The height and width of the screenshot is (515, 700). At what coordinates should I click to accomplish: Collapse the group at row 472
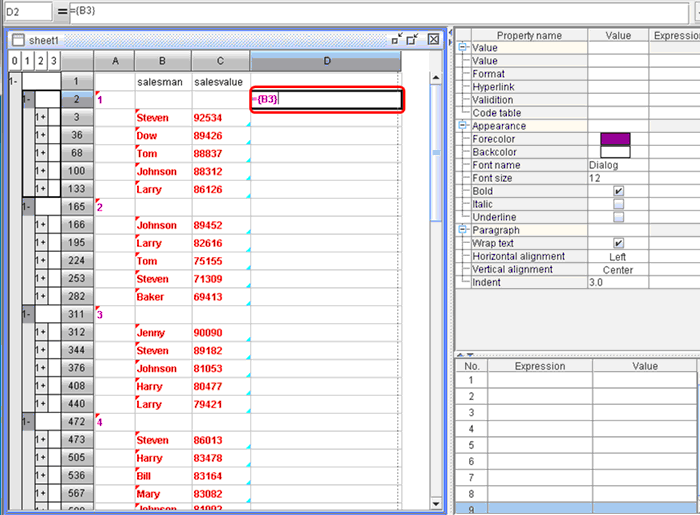(x=28, y=422)
